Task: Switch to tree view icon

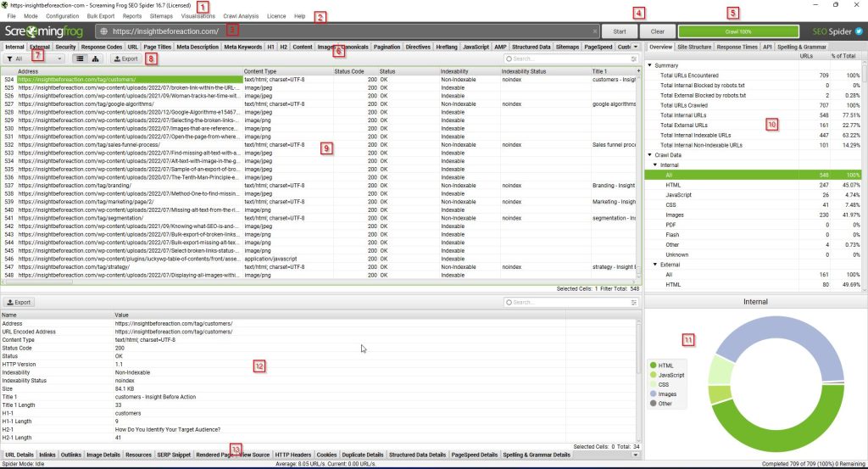Action: point(95,59)
